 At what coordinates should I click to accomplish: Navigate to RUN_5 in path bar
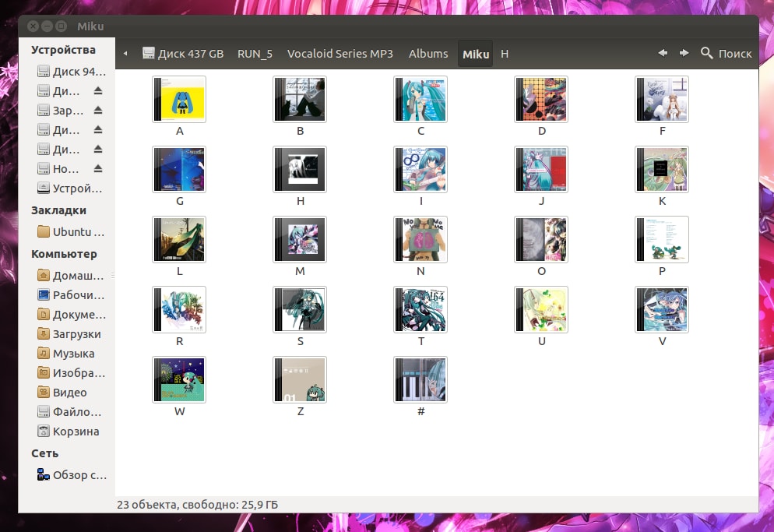[x=255, y=53]
